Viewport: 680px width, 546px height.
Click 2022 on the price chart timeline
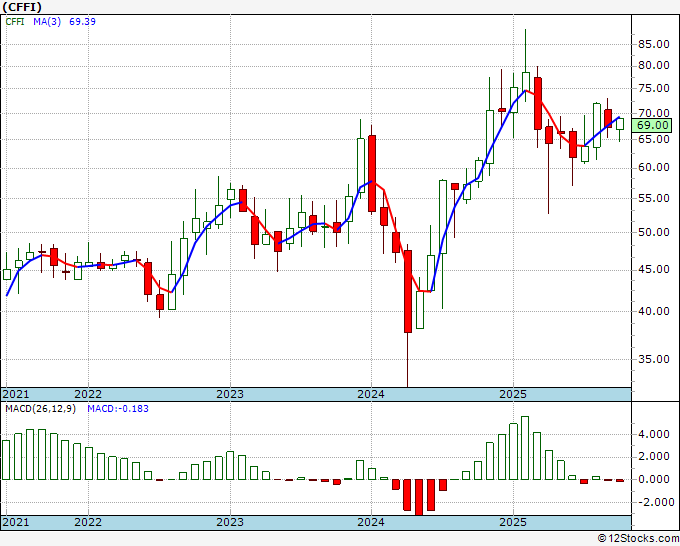[x=88, y=394]
